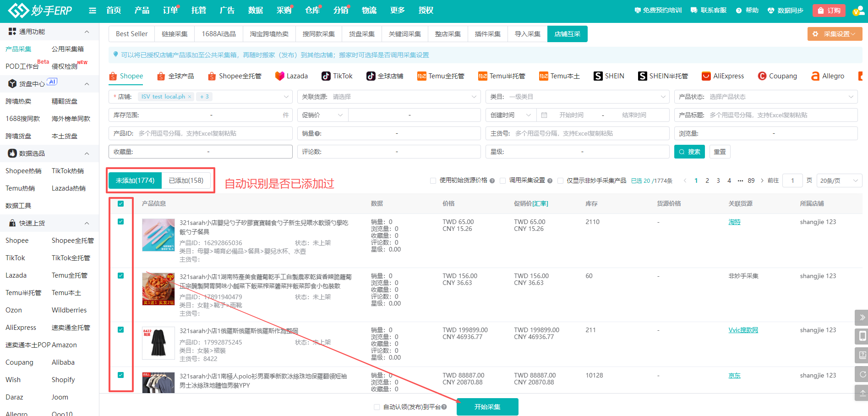Viewport: 868px width, 416px height.
Task: Uncheck the 湖南特產 product row checkbox
Action: [x=121, y=276]
